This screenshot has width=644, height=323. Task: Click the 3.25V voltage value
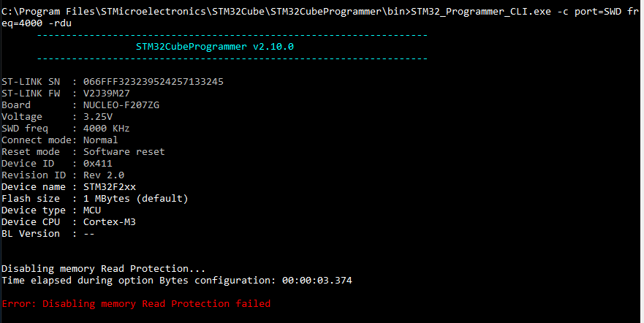(x=98, y=117)
